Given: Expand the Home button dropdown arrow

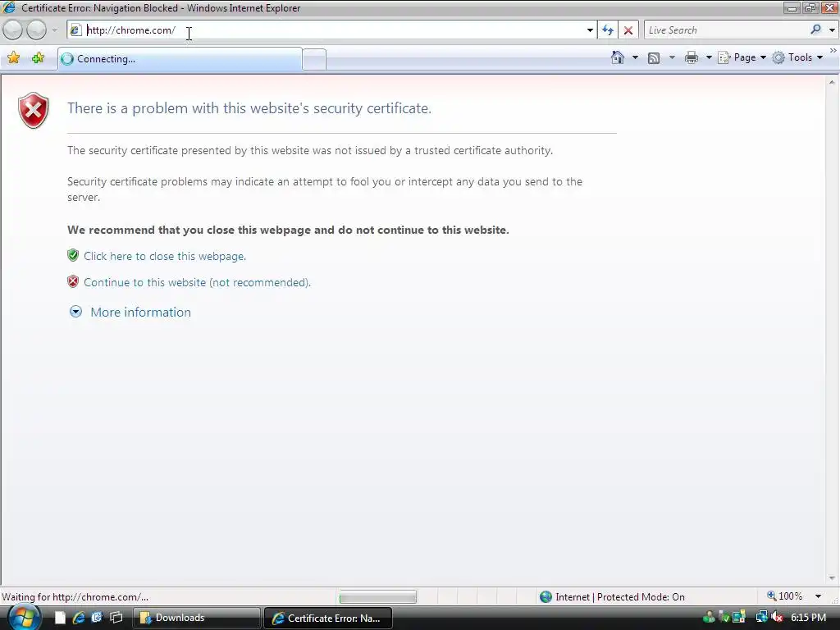Looking at the screenshot, I should (636, 57).
